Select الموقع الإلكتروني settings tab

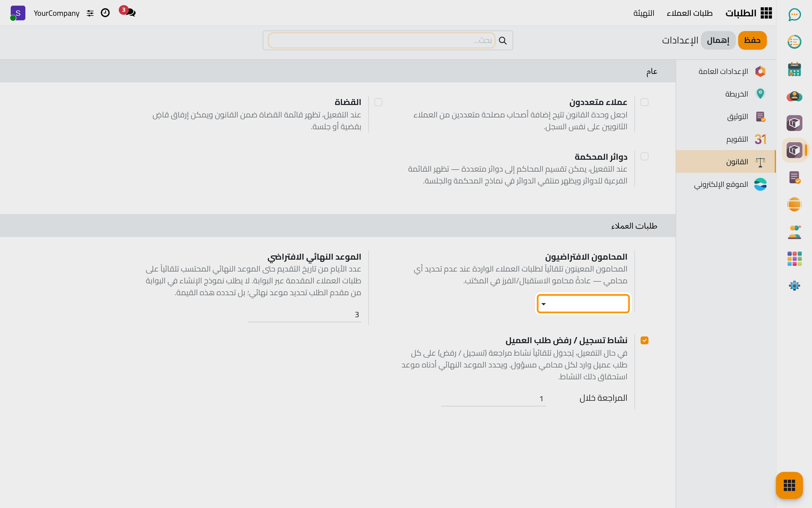pyautogui.click(x=726, y=184)
